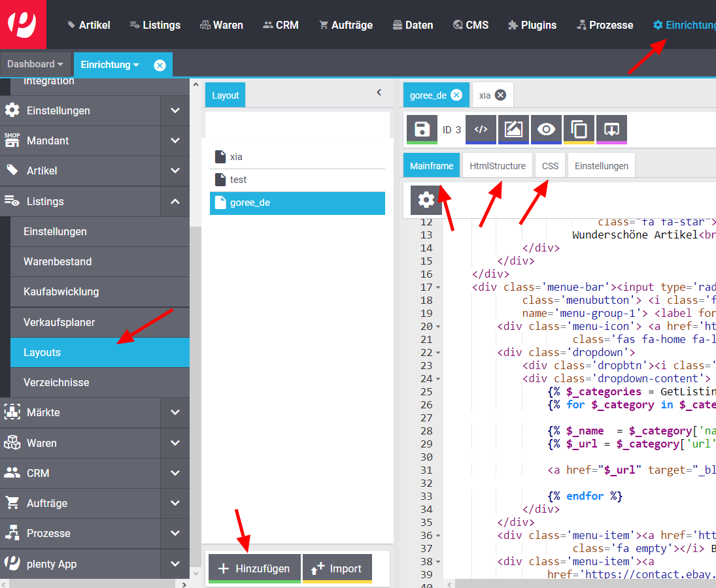
Task: Fold code at line 17
Action: (438, 287)
